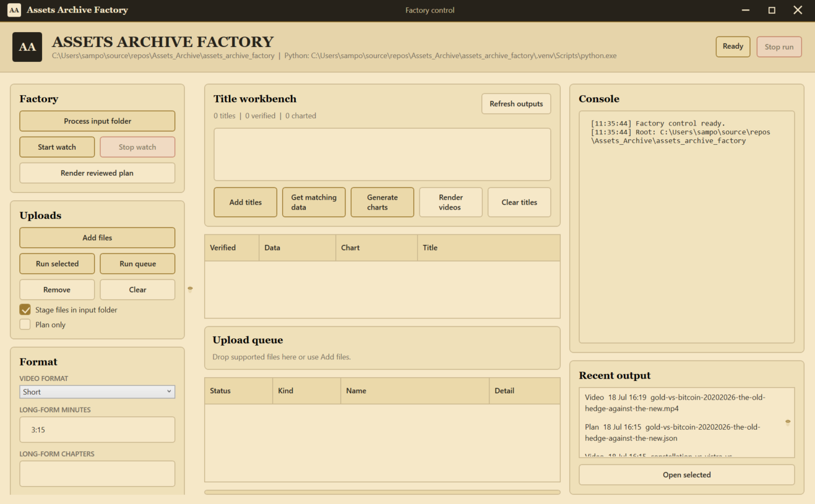Click the titles text box in Title workbench
Viewport: 815px width, 504px height.
[x=382, y=155]
